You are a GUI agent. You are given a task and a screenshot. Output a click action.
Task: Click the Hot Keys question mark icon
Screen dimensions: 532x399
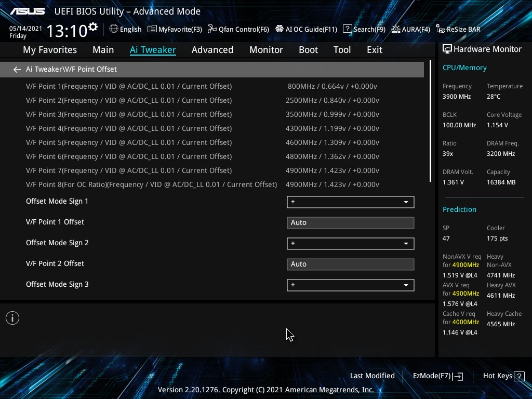point(519,376)
